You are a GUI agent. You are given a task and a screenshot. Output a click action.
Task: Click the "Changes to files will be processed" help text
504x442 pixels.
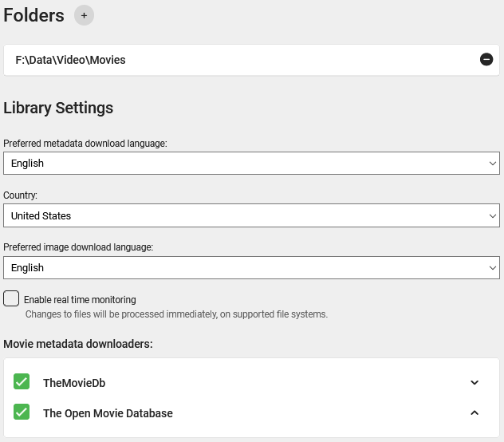(x=176, y=314)
